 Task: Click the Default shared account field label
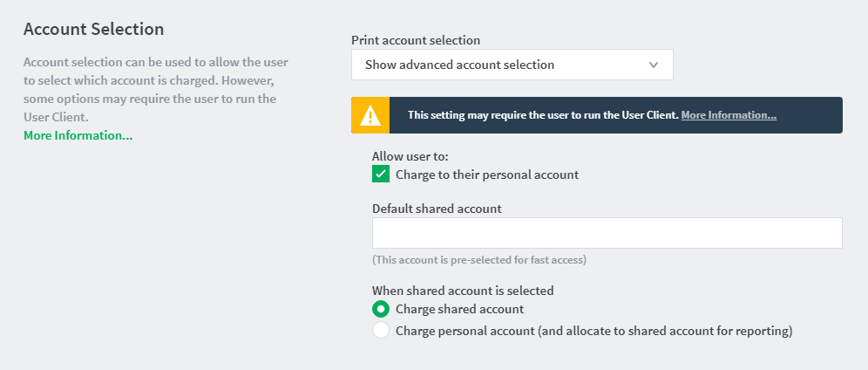[437, 209]
